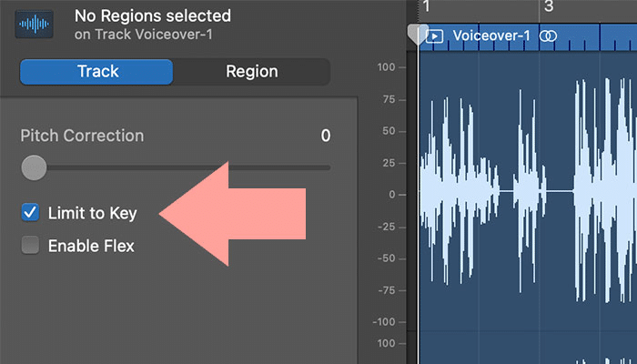Click the Enable Flex label text
This screenshot has height=364, width=637.
[x=91, y=246]
